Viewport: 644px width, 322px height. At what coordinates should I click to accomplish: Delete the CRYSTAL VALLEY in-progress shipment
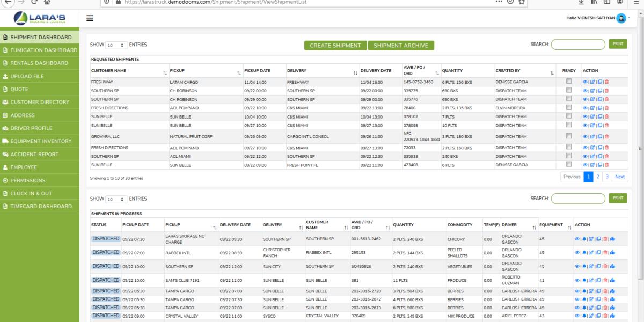click(605, 316)
